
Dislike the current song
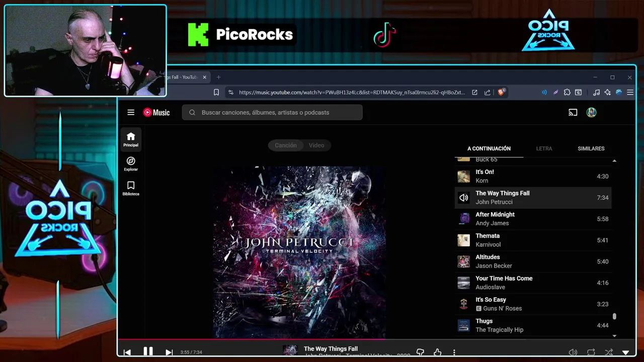coord(420,352)
